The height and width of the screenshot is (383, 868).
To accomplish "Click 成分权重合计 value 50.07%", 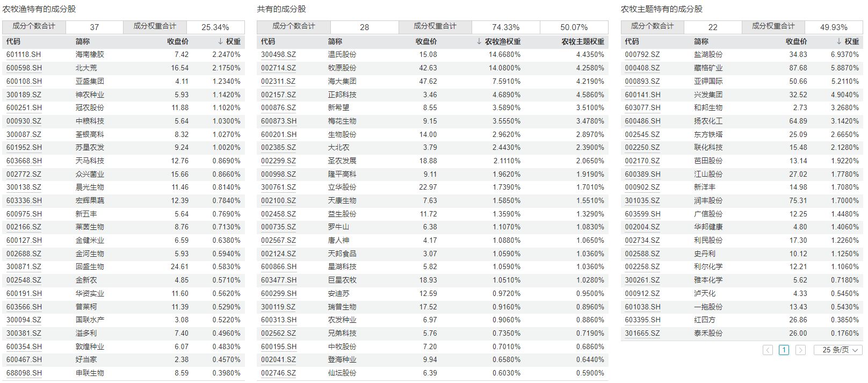I will [574, 27].
